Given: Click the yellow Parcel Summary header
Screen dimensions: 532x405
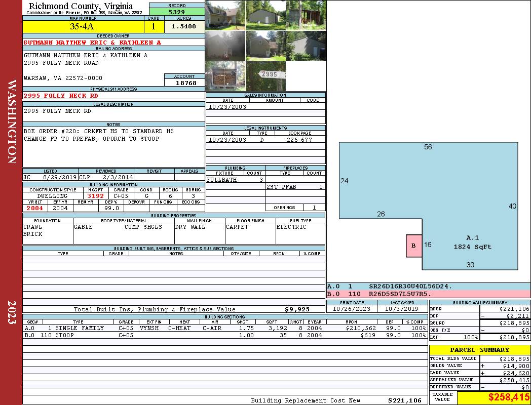Looking at the screenshot, I should [x=479, y=350].
